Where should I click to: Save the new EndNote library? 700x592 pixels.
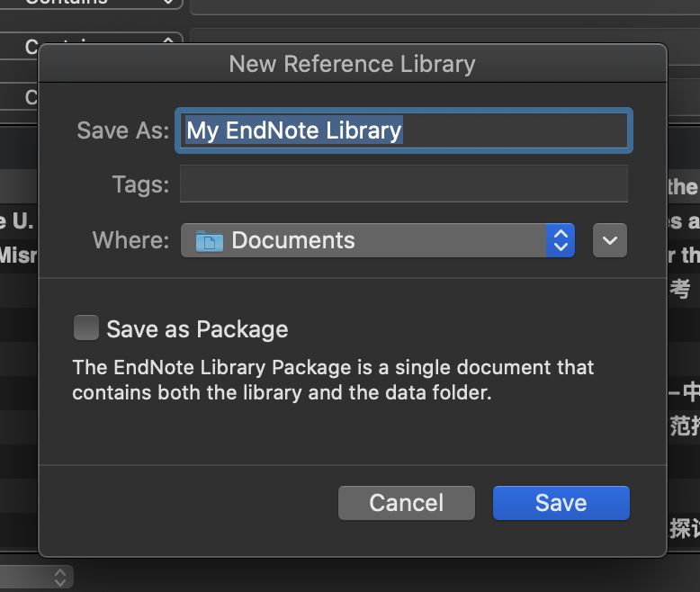561,503
